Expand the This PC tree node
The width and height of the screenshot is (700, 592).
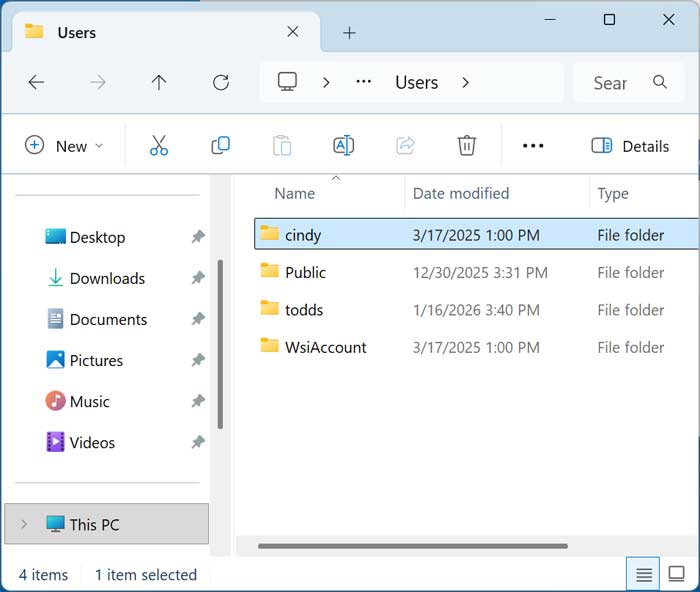[x=24, y=524]
